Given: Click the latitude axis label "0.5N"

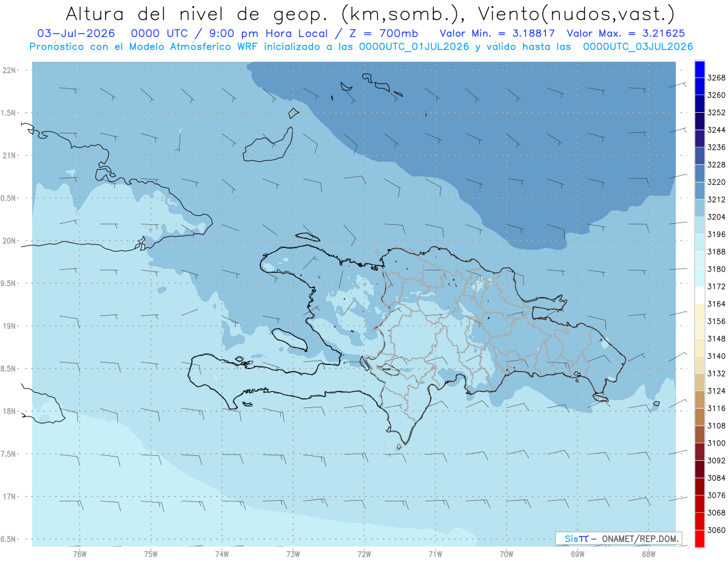Looking at the screenshot, I should (9, 198).
